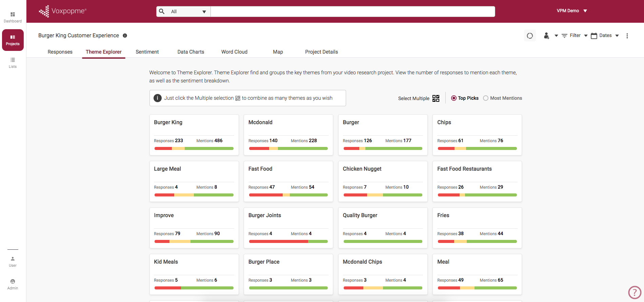Click the Fast Food theme title
Viewport: 644px width, 302px height.
point(260,169)
